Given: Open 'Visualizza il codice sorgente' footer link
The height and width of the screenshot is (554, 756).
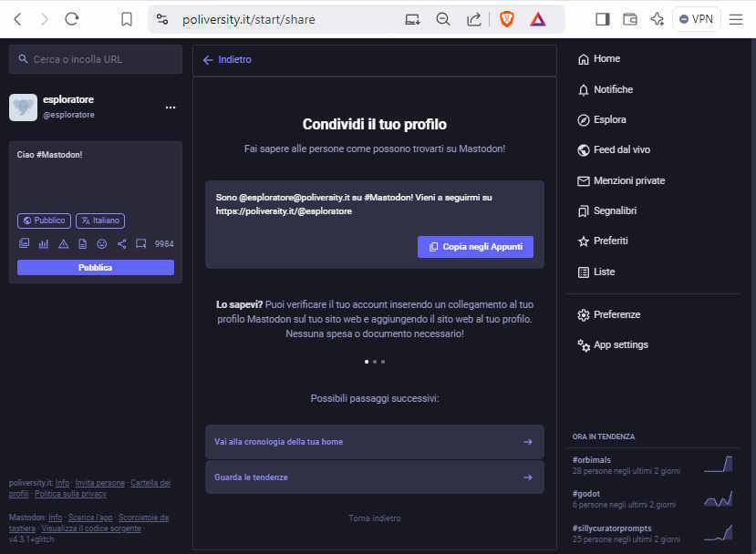Looking at the screenshot, I should [x=91, y=528].
